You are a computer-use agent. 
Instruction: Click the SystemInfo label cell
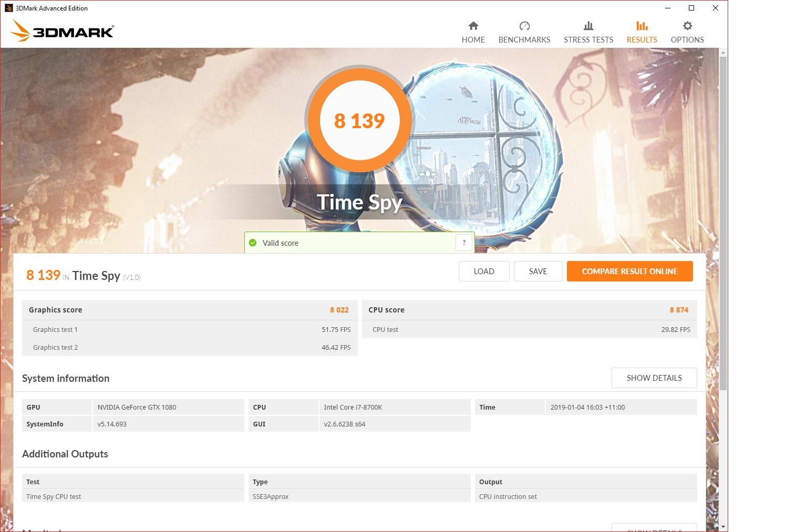pos(57,424)
